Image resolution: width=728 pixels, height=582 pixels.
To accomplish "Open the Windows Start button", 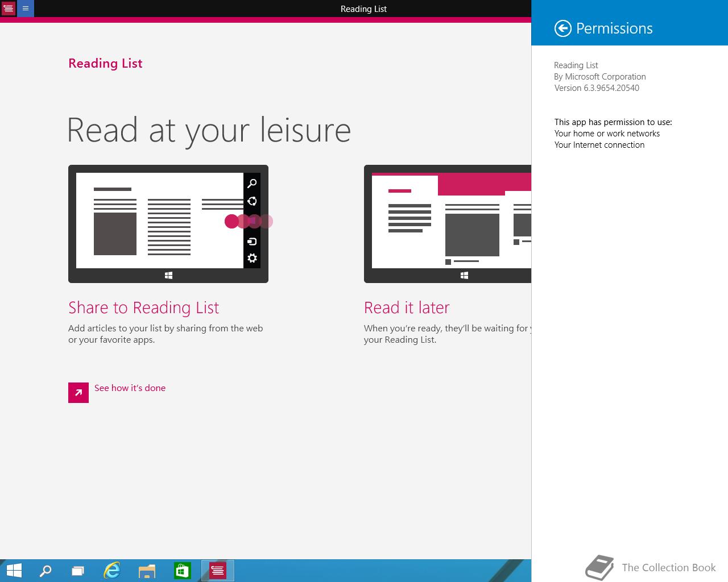I will pos(13,570).
